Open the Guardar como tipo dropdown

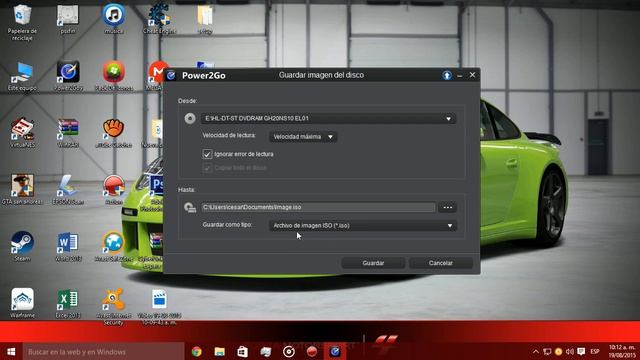pos(362,225)
